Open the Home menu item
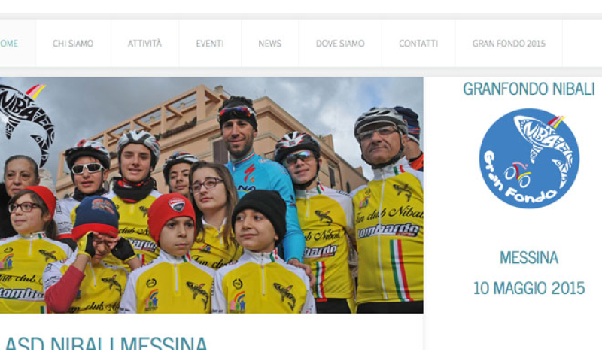The width and height of the screenshot is (602, 364). [x=9, y=44]
